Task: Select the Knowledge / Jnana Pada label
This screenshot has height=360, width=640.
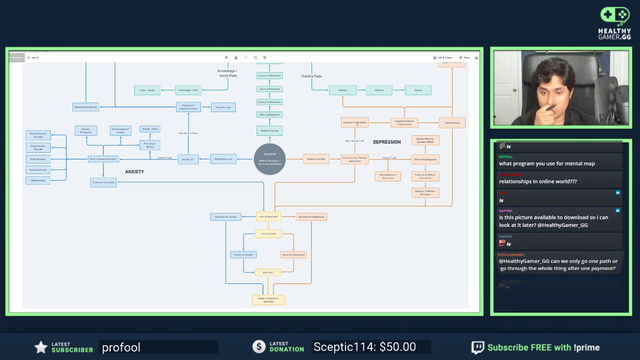Action: click(x=227, y=73)
